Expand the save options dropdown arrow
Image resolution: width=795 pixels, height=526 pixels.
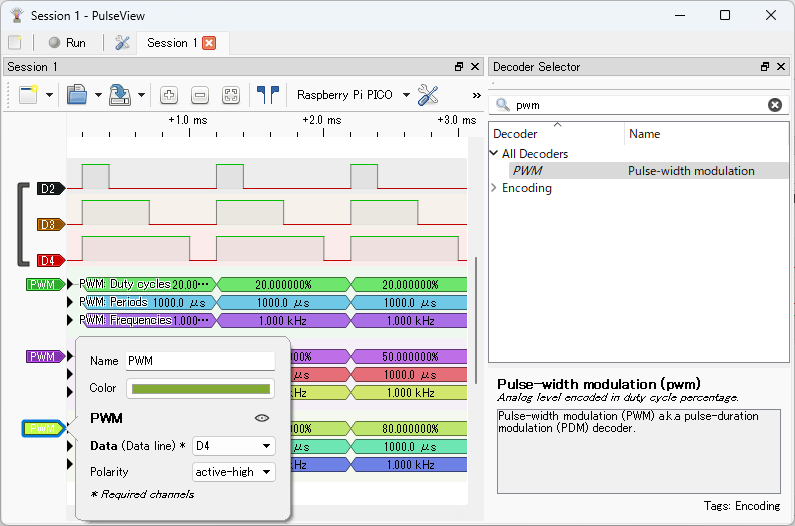(x=141, y=95)
